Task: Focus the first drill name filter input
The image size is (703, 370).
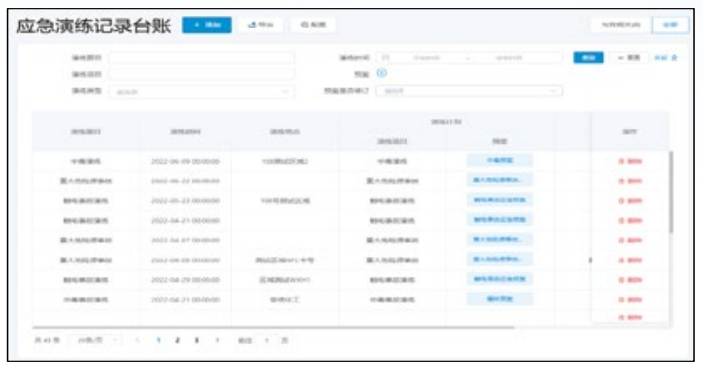Action: pyautogui.click(x=201, y=57)
